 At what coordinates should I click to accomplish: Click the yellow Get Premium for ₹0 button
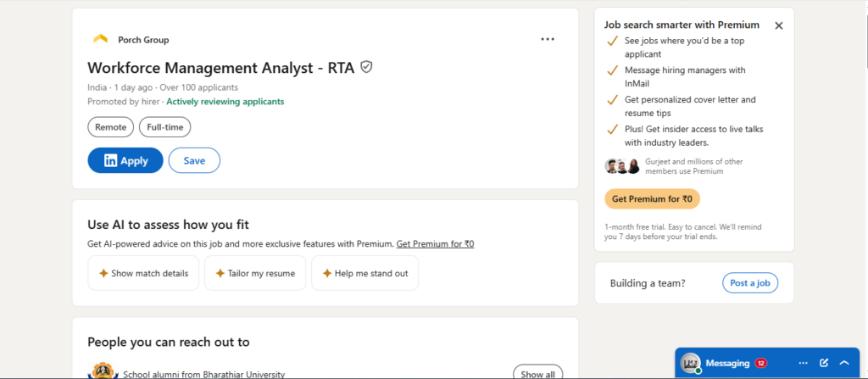point(652,199)
